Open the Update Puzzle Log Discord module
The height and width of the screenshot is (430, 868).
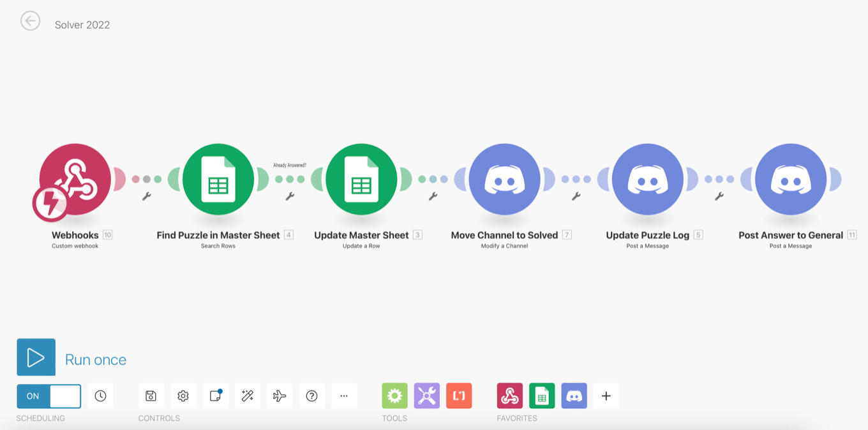[648, 180]
